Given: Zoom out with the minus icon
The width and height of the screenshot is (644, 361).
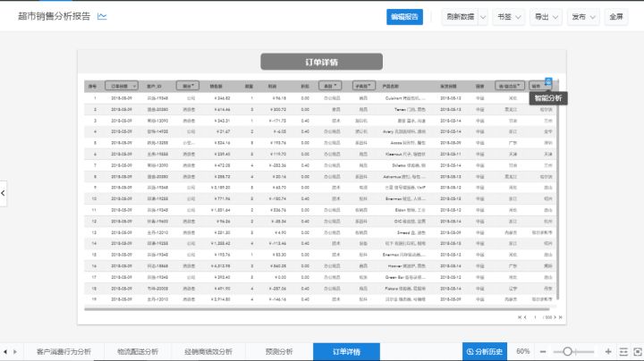Looking at the screenshot, I should (543, 352).
